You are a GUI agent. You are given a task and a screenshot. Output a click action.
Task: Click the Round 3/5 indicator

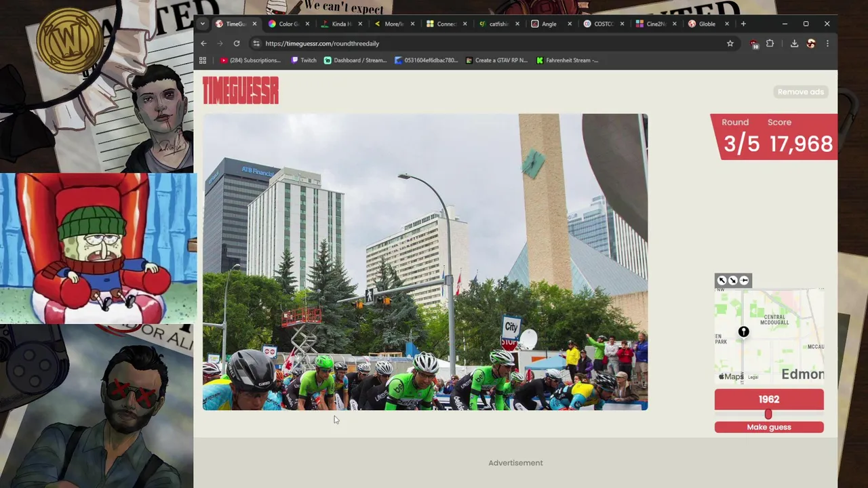pyautogui.click(x=741, y=137)
